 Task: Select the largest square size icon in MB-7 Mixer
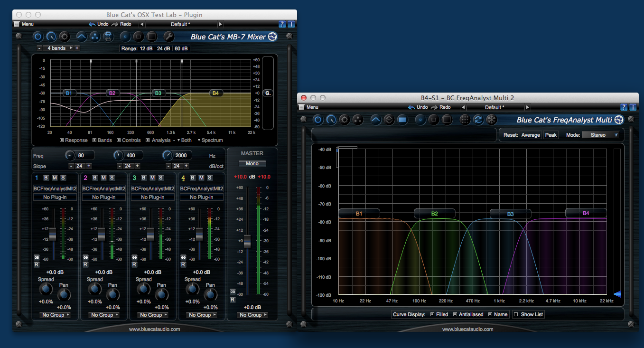coord(152,36)
